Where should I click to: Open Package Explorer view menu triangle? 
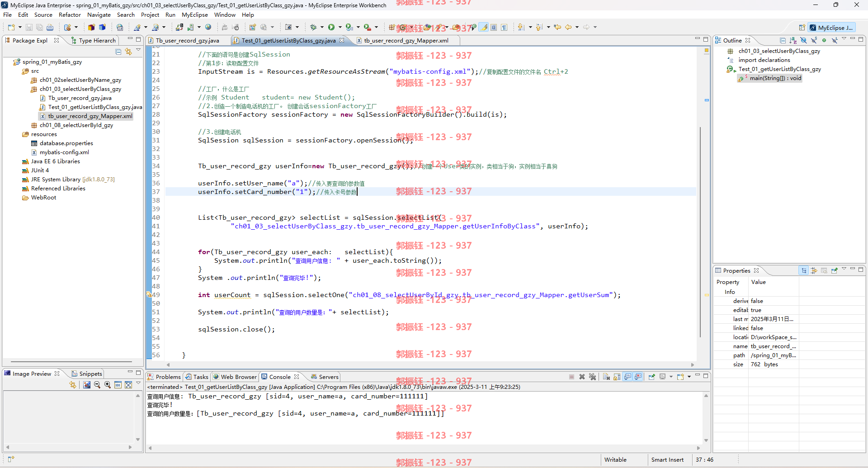coord(138,51)
